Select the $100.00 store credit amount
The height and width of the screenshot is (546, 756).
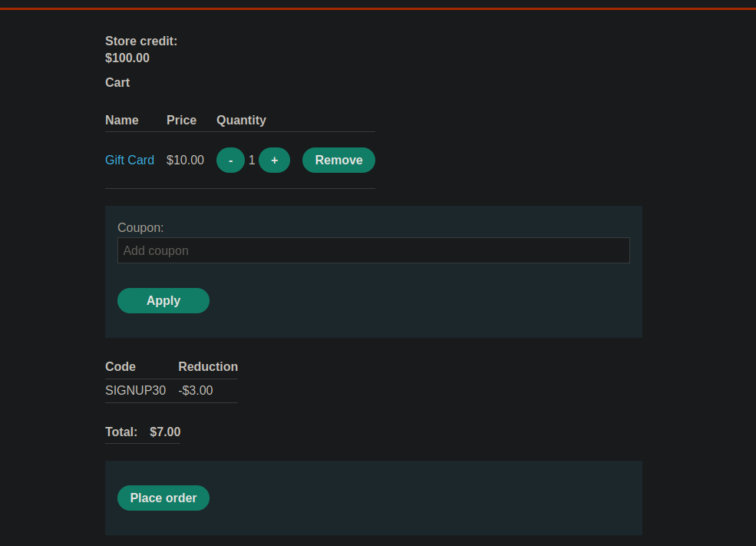pyautogui.click(x=127, y=58)
